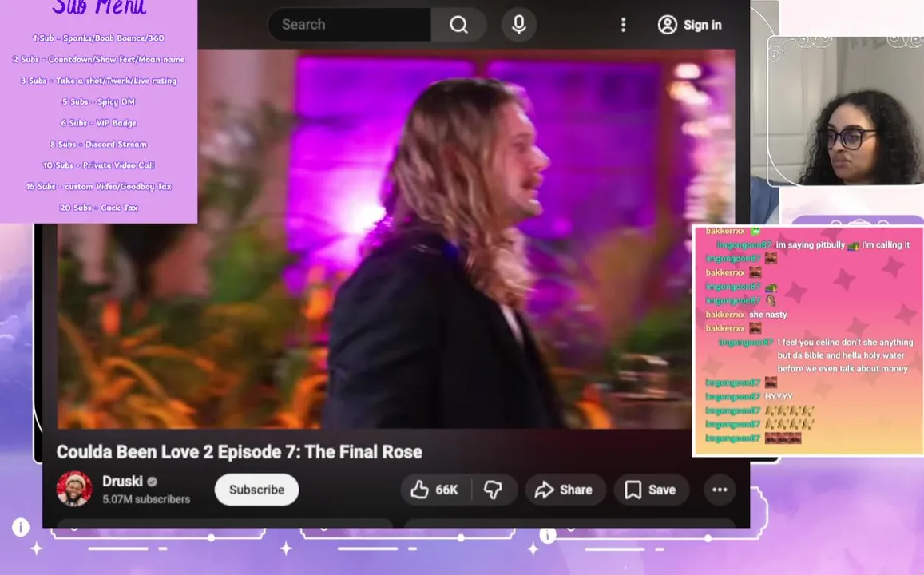
Task: Click chat message 'I'm calling it'
Action: 886,244
